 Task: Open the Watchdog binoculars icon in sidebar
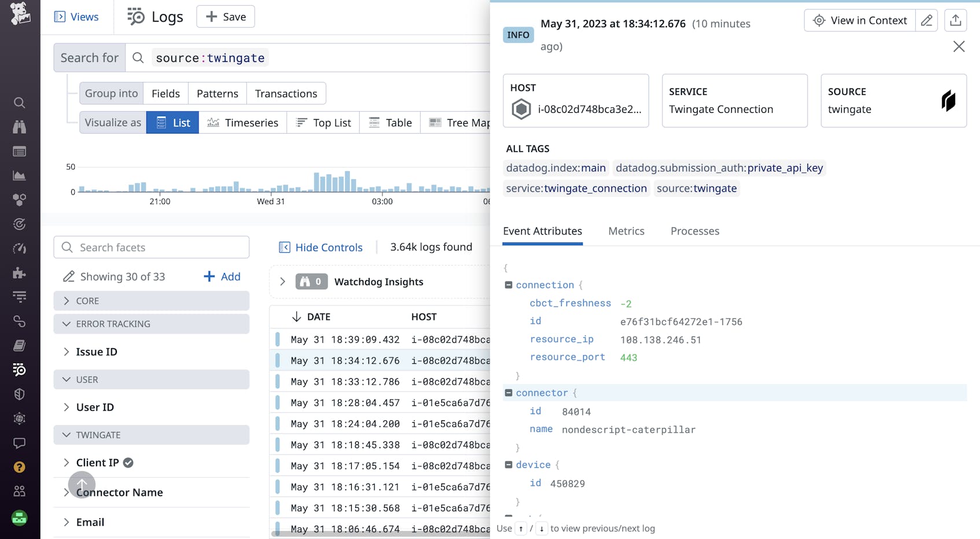tap(20, 127)
